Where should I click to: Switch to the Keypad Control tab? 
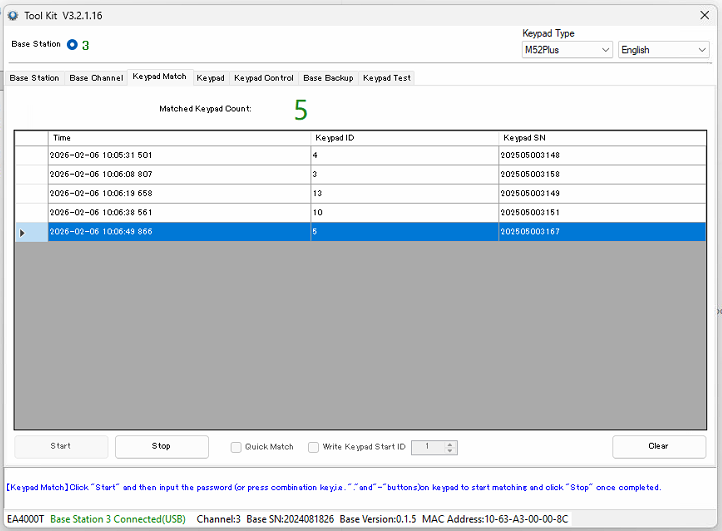263,78
